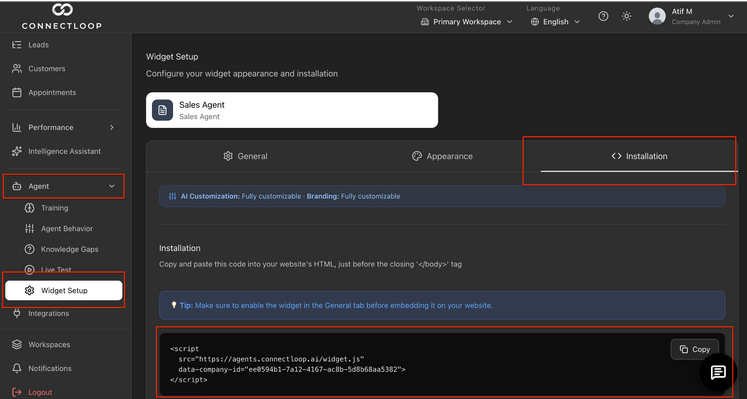Open the floating chat widget button
The height and width of the screenshot is (399, 747).
click(718, 372)
